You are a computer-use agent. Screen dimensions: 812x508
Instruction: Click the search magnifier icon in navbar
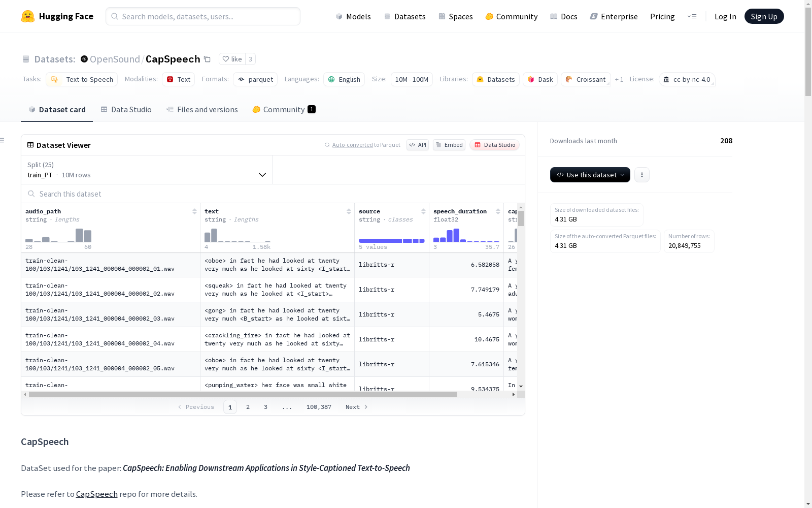click(x=115, y=16)
